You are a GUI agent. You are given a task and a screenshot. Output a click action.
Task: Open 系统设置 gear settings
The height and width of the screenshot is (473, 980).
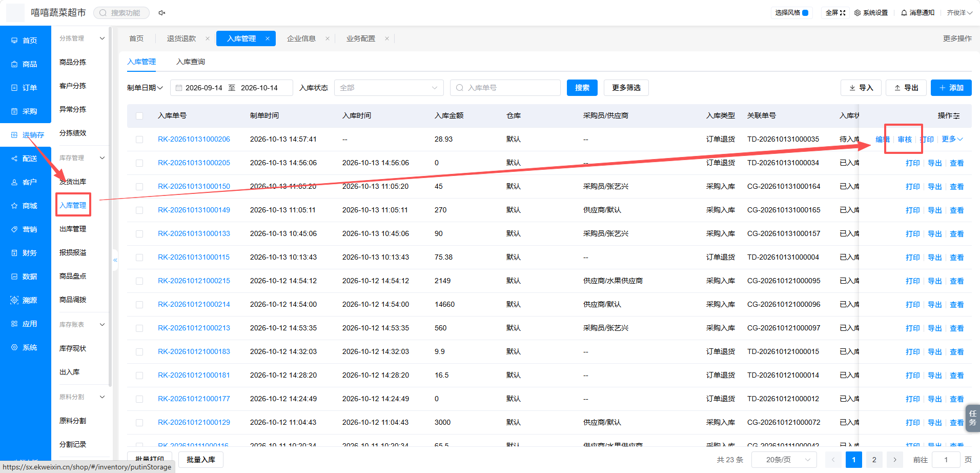pos(871,13)
